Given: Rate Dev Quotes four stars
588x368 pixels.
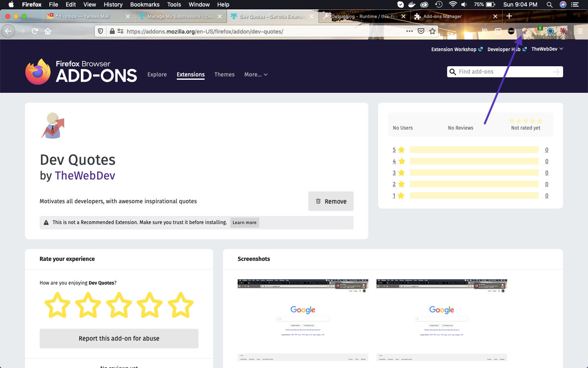Looking at the screenshot, I should [150, 305].
